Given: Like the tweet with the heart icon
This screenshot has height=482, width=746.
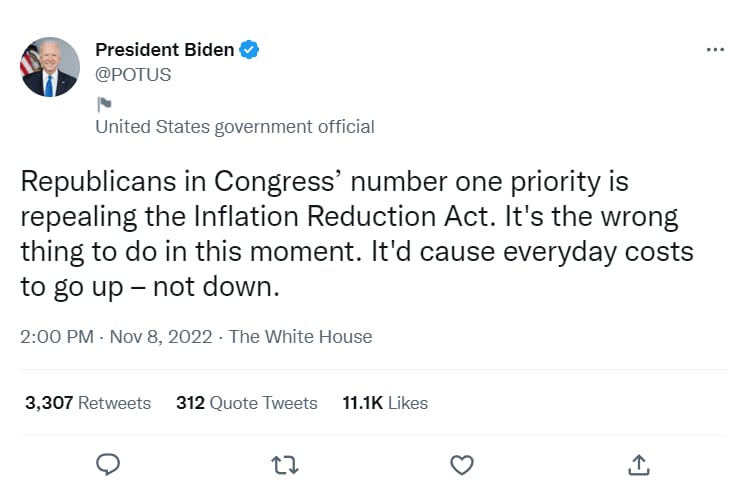Looking at the screenshot, I should click(x=461, y=465).
